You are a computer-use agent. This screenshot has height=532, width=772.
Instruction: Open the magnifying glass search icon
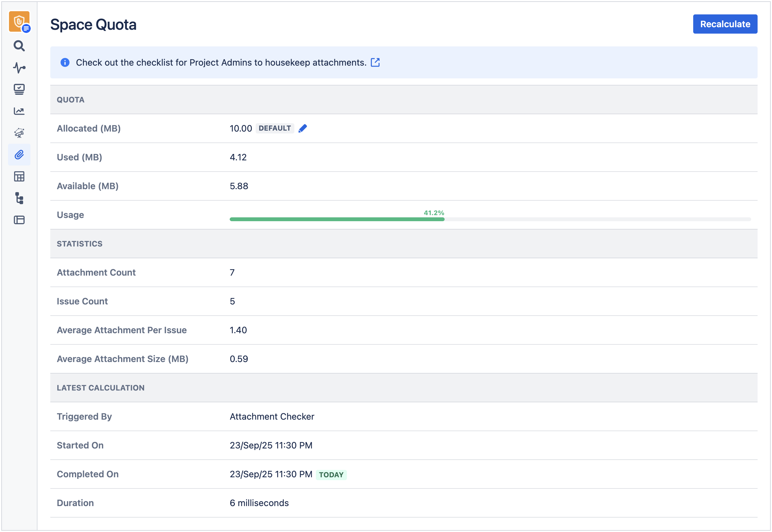pos(19,46)
